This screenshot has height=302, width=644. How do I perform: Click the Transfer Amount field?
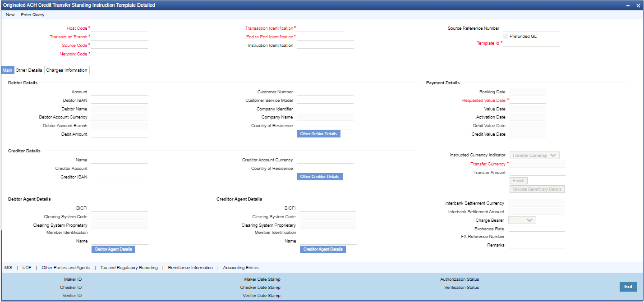coord(538,172)
